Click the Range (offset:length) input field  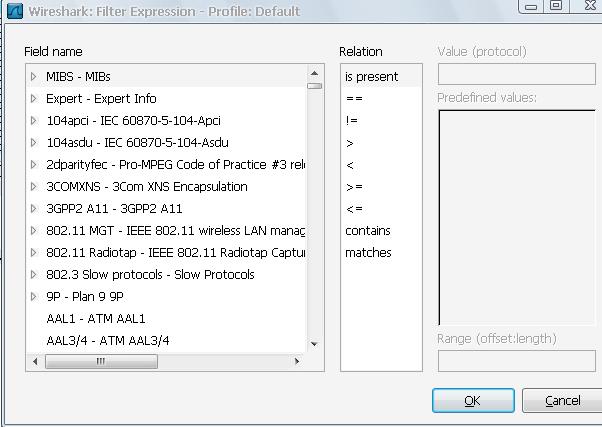(x=517, y=361)
